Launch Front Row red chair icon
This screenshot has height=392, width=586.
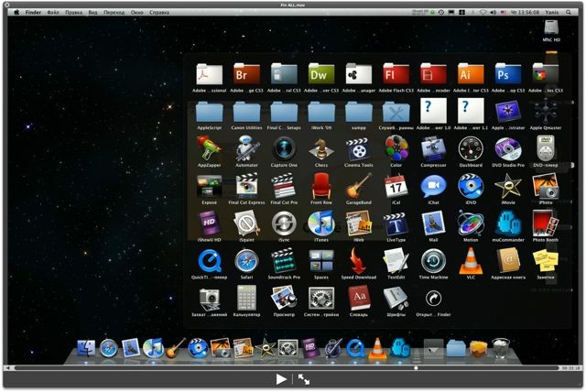321,186
